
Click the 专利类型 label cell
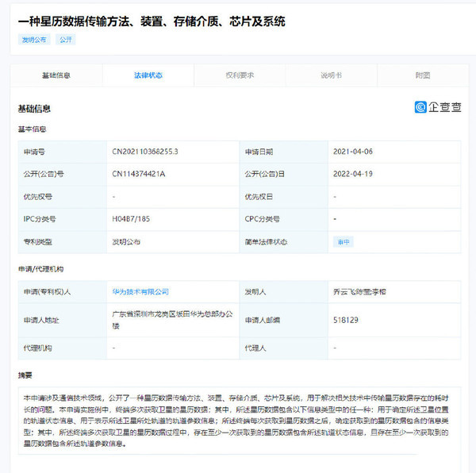62,242
